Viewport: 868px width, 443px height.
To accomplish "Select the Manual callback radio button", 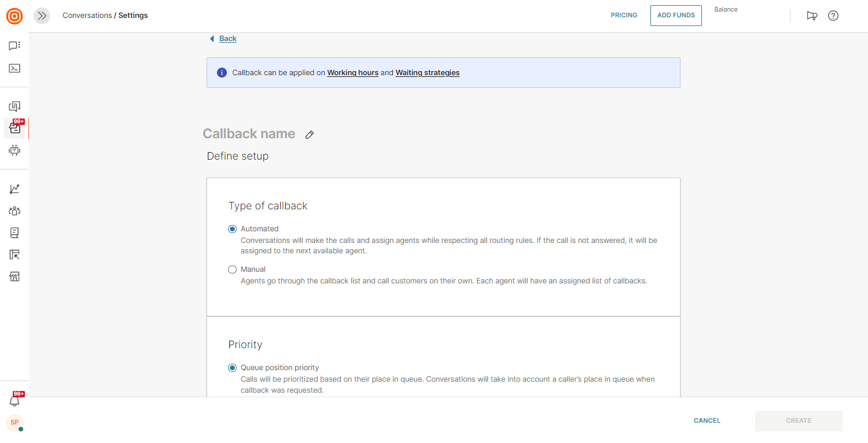I will 233,270.
